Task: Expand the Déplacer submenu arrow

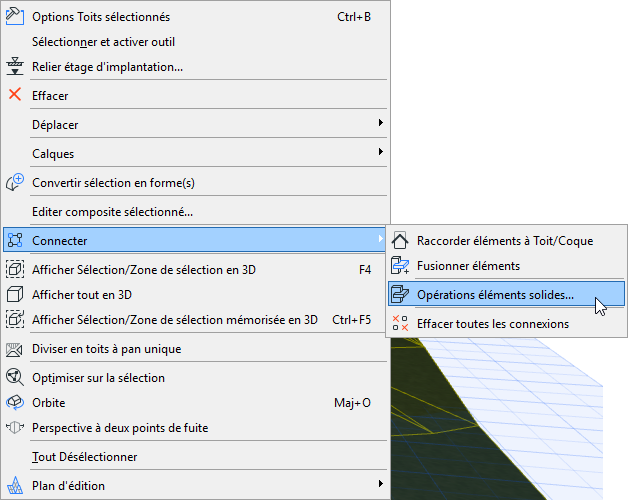Action: [380, 123]
